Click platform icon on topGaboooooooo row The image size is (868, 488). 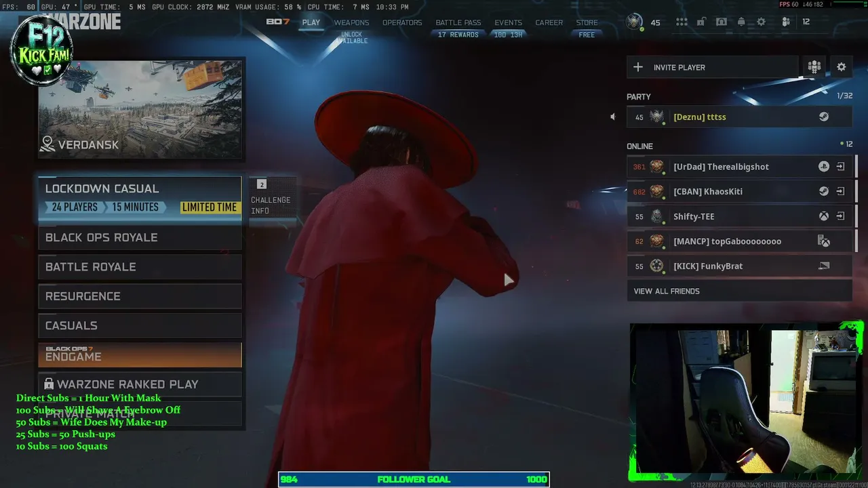pos(824,241)
